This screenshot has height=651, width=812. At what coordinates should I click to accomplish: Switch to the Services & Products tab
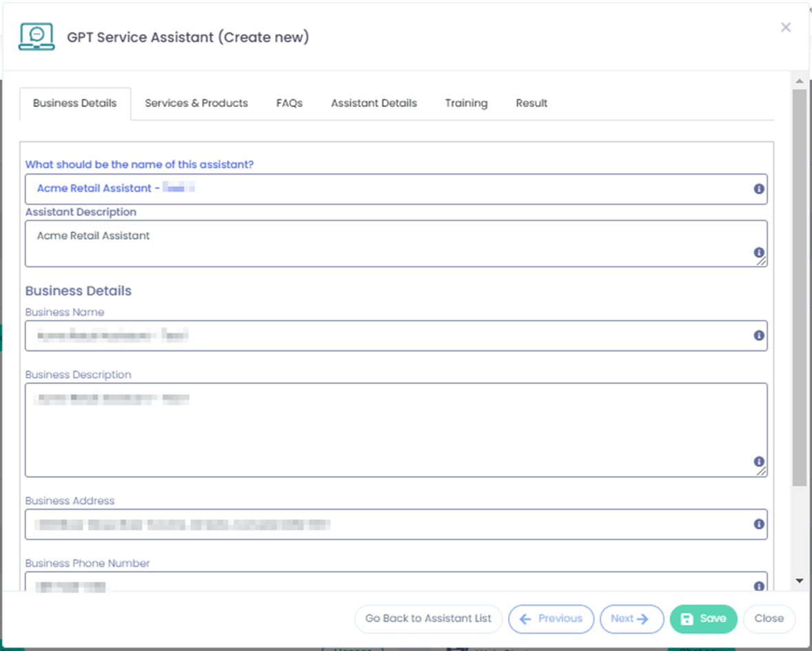click(x=196, y=103)
